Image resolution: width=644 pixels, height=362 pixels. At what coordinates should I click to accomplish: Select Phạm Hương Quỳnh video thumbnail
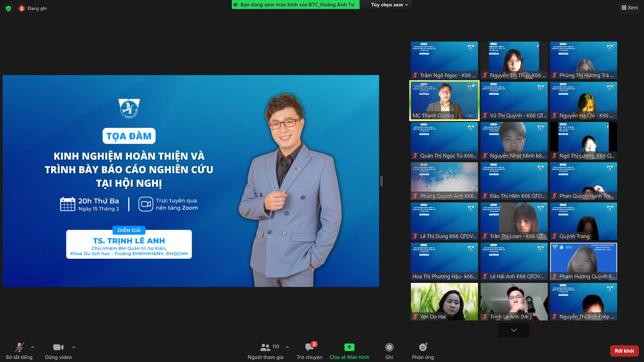tap(584, 261)
